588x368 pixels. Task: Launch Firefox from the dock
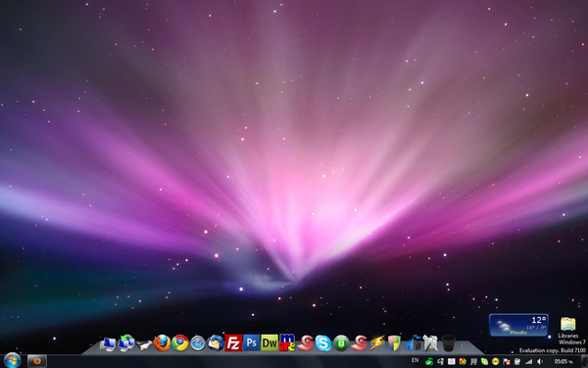[162, 342]
